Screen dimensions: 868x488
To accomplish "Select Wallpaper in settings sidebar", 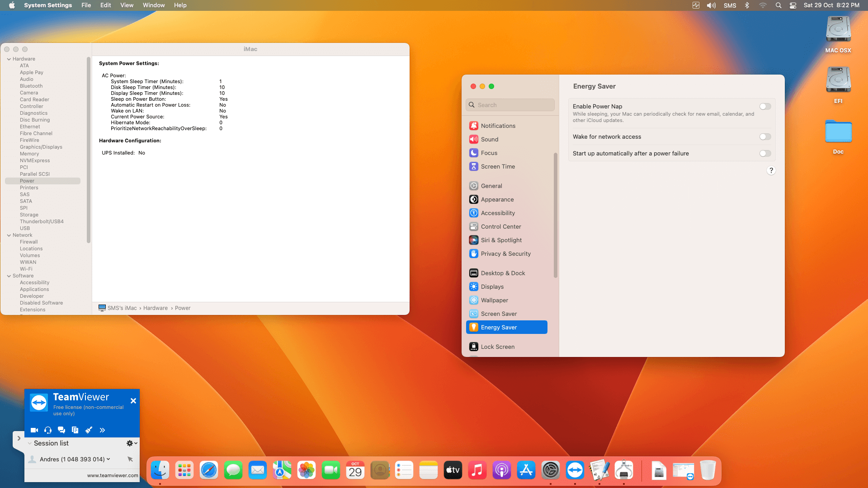I will click(x=506, y=300).
